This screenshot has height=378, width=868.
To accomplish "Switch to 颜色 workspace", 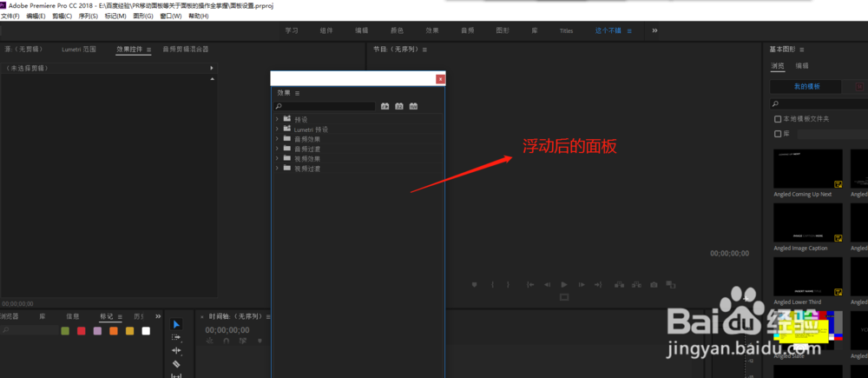I will 397,31.
